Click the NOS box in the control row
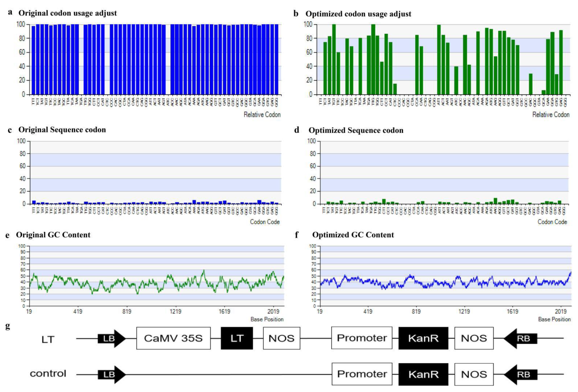 (474, 374)
